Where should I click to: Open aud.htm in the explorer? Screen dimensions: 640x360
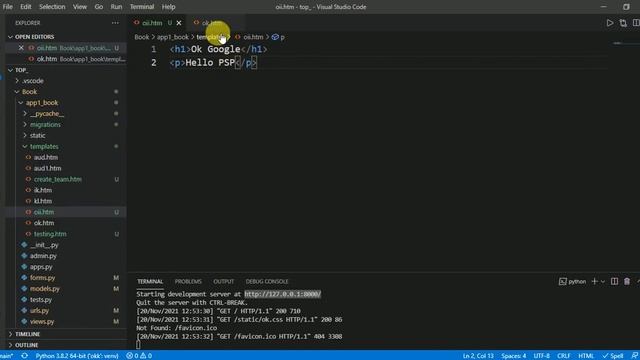click(x=46, y=157)
